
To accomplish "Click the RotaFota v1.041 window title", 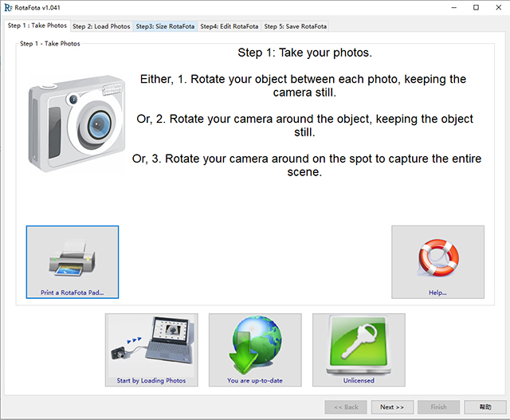I will click(x=37, y=7).
